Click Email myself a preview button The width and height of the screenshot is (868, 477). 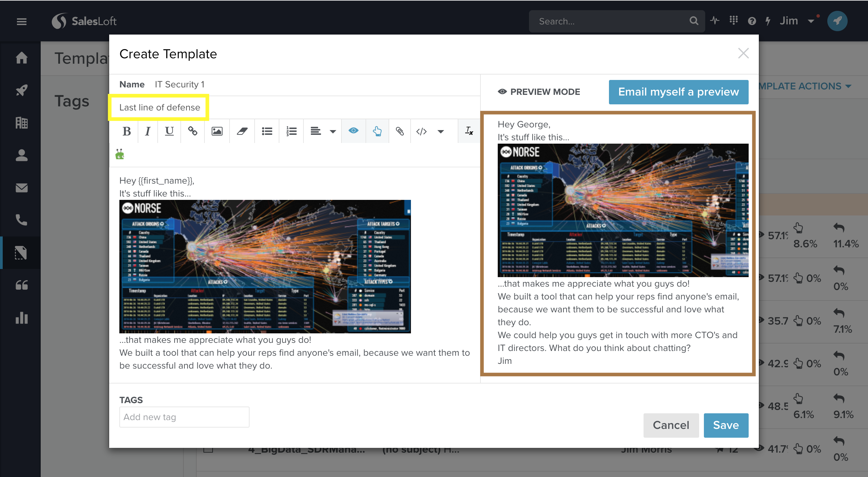tap(678, 92)
